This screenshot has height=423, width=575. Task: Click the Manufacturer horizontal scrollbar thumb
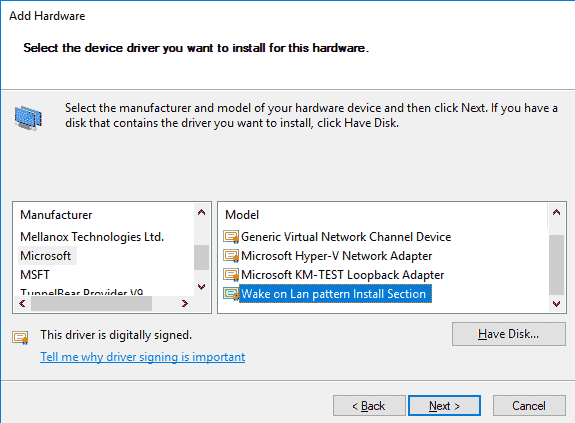[x=91, y=304]
